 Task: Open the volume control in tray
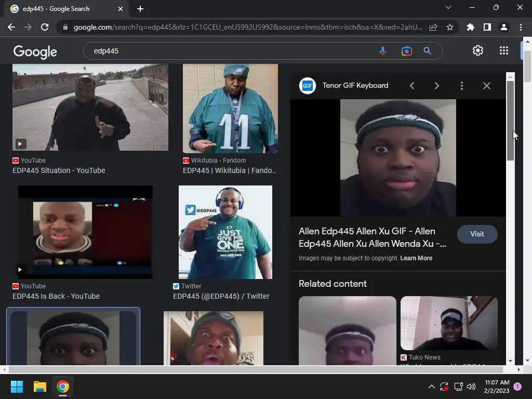[x=471, y=387]
